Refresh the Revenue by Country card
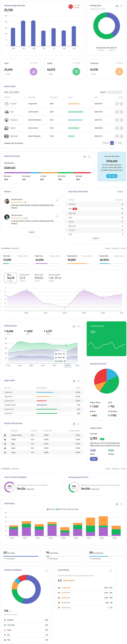Image resolution: width=127 pixels, height=644 pixels. [85, 157]
